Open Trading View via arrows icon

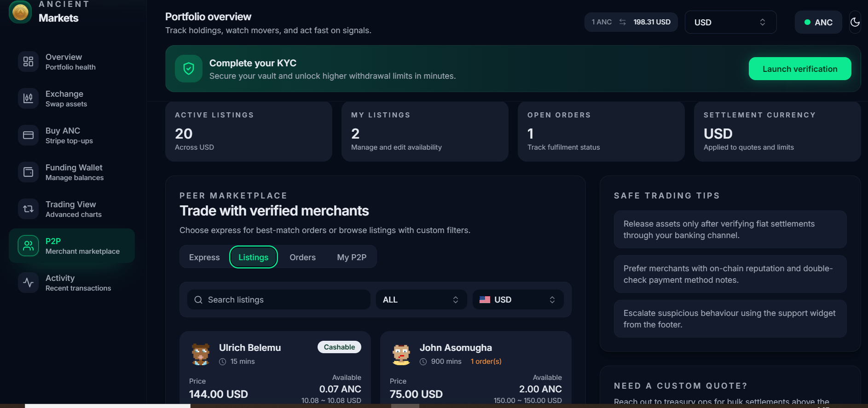tap(28, 209)
